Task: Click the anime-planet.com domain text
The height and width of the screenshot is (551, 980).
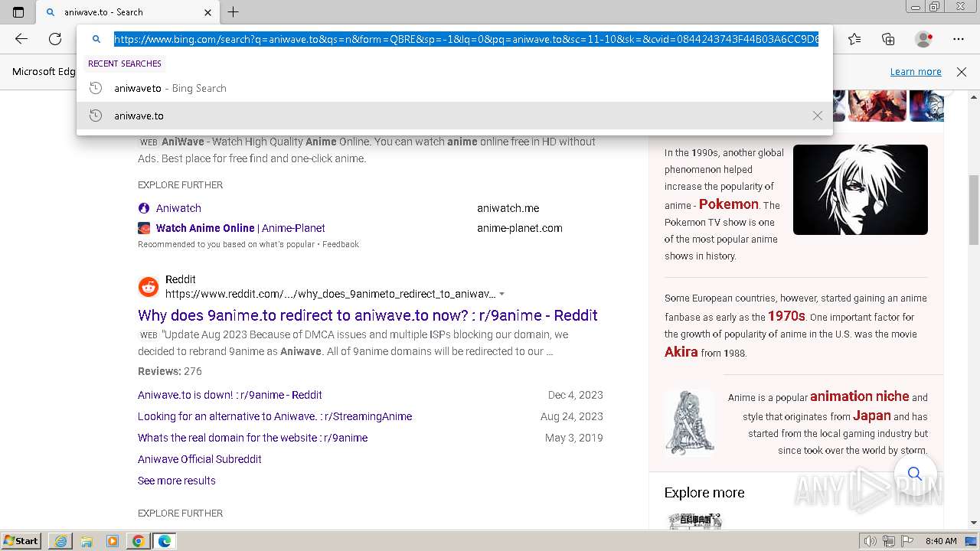Action: pos(520,228)
